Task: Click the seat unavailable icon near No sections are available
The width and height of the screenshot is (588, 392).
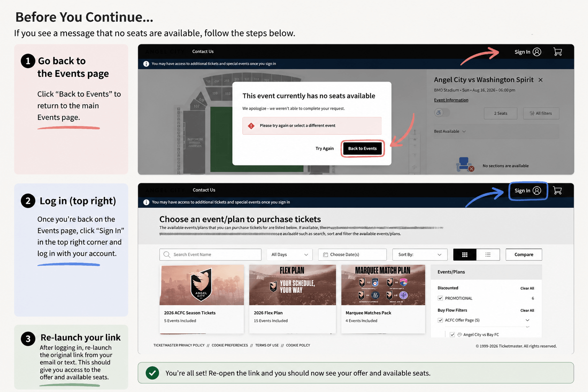Action: coord(465,165)
